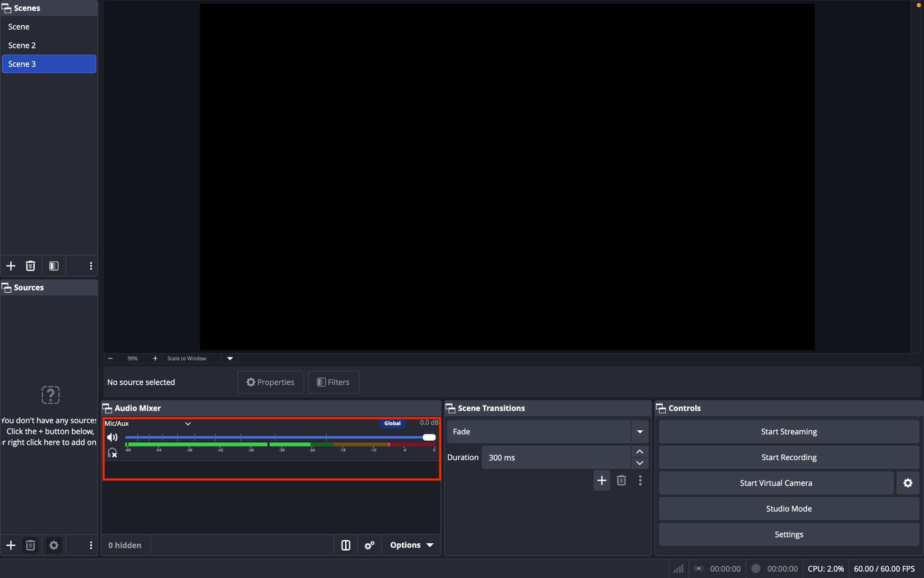Image resolution: width=924 pixels, height=578 pixels.
Task: Open Settings from Controls panel
Action: coord(789,535)
